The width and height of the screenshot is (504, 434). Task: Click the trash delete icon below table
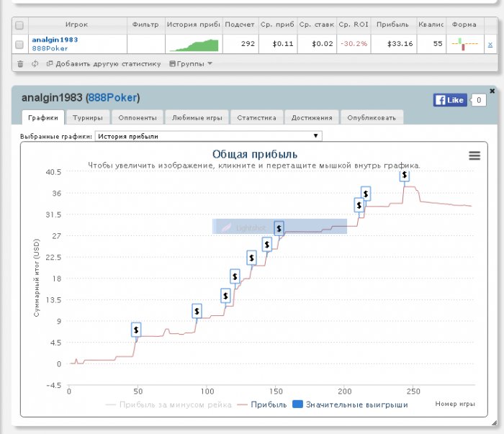[x=20, y=63]
